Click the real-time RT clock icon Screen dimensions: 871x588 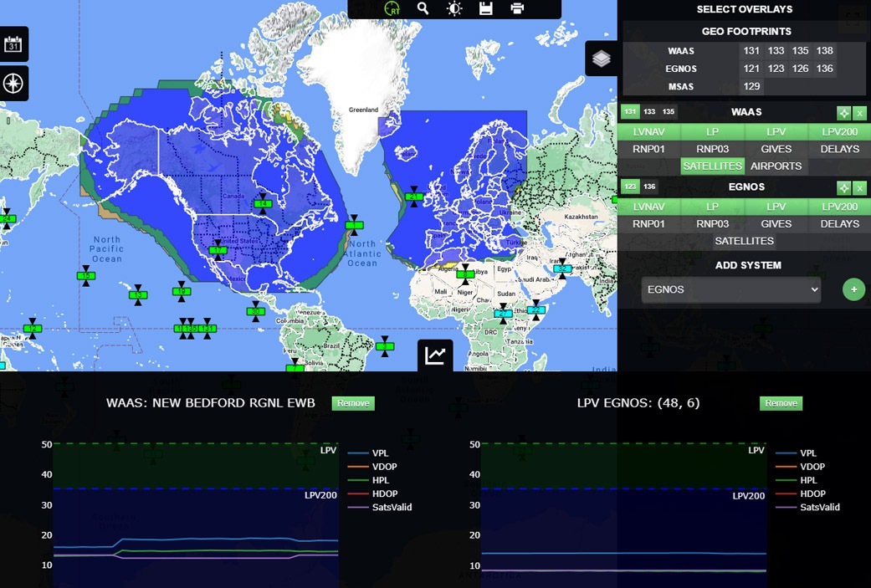coord(392,8)
